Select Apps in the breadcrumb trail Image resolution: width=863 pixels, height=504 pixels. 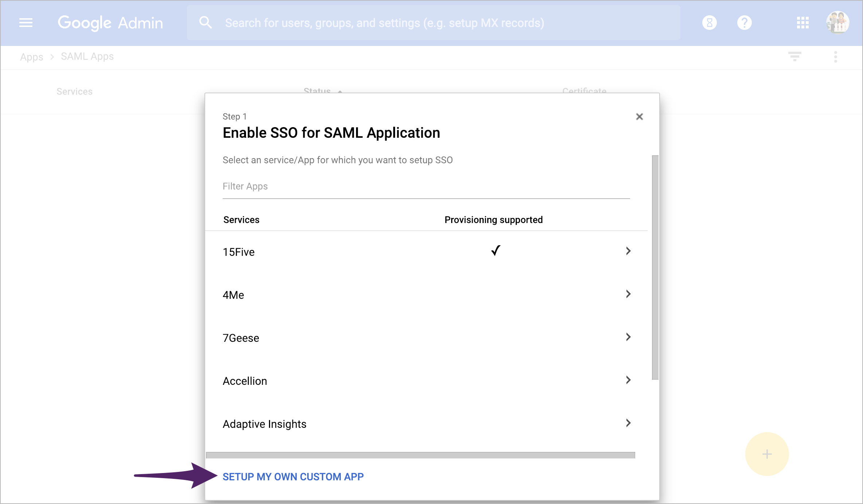31,57
